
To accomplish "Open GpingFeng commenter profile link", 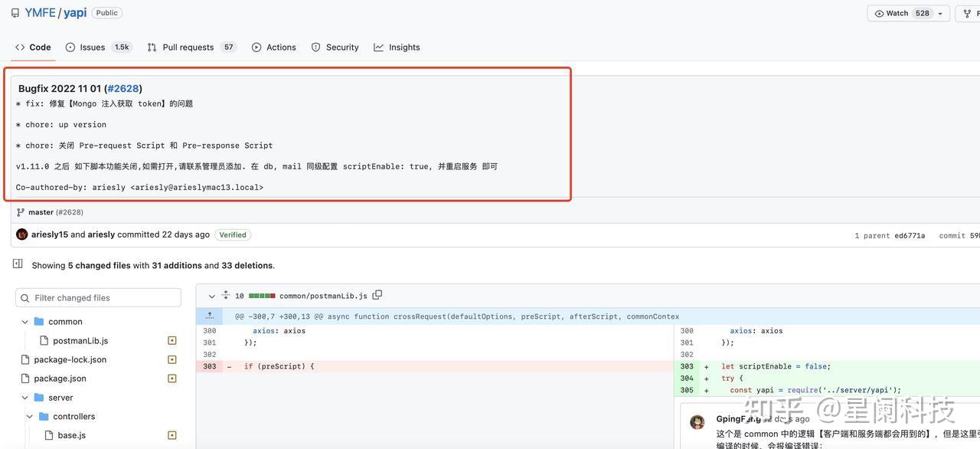I will 738,419.
